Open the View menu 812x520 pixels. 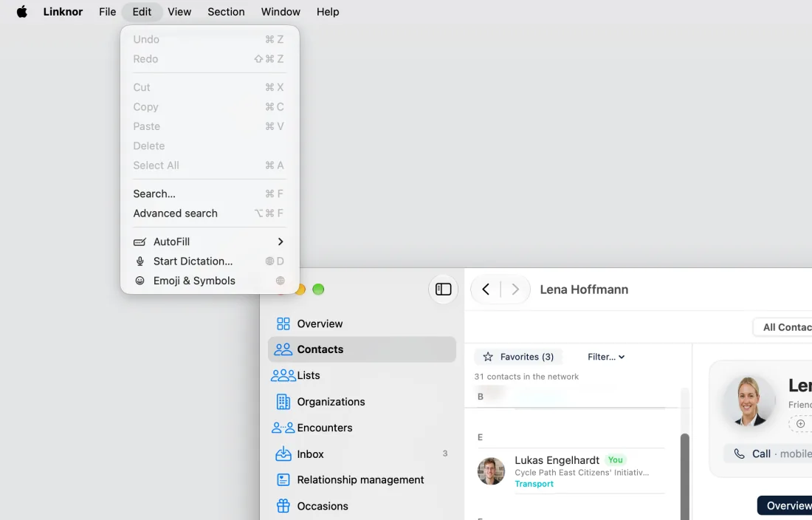pyautogui.click(x=179, y=11)
